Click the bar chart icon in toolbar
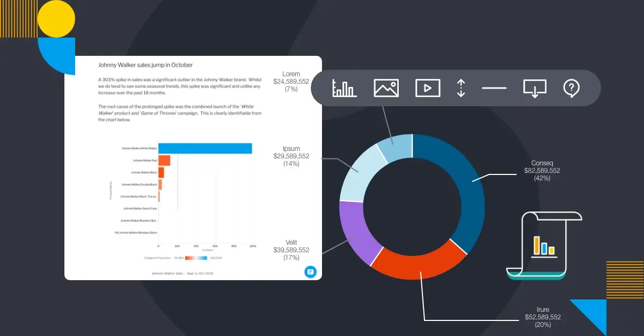The width and height of the screenshot is (644, 336). click(x=345, y=88)
